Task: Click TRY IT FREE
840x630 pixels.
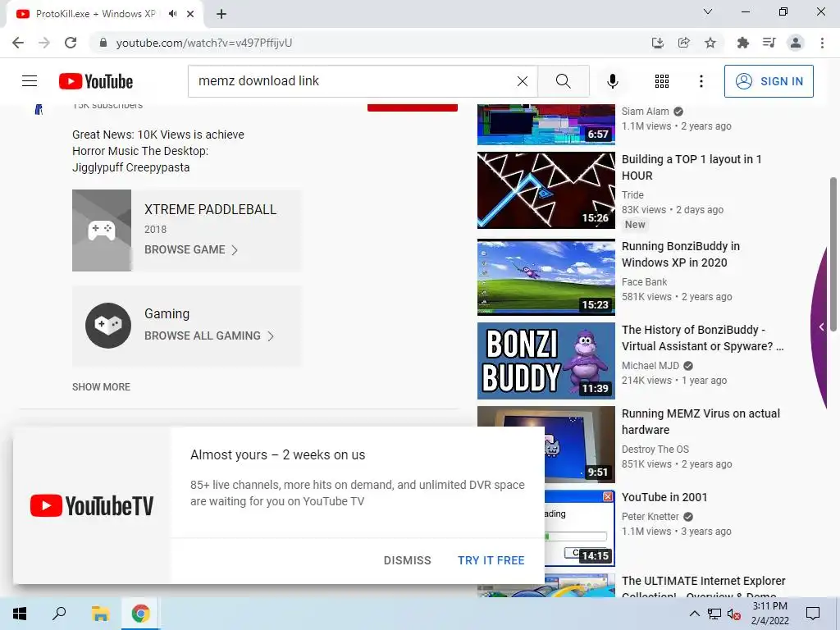Action: coord(491,560)
